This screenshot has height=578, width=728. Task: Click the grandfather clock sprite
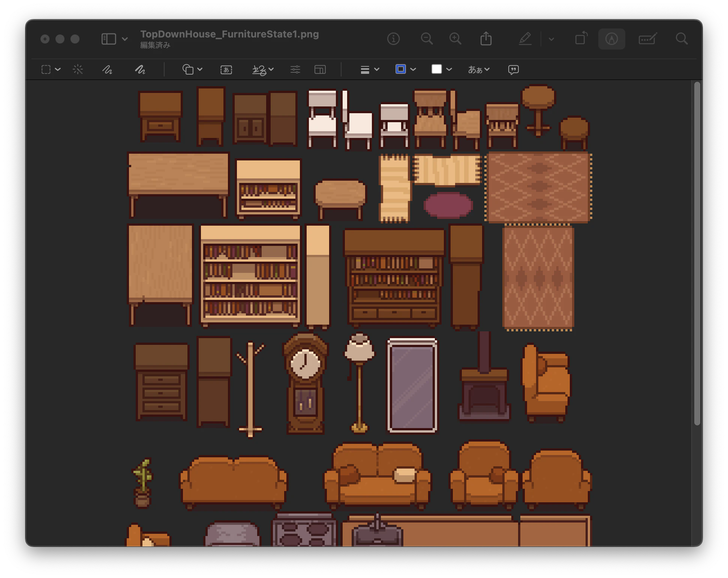pyautogui.click(x=306, y=384)
